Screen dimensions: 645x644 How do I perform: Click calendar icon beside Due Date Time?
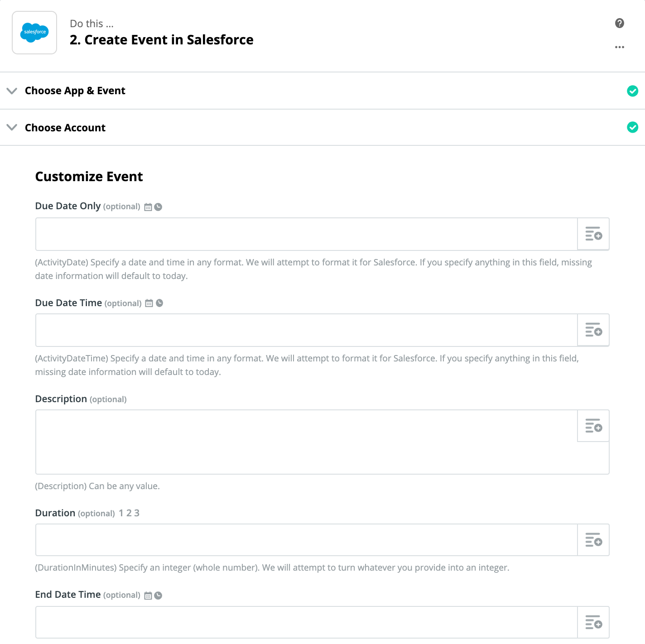click(149, 303)
